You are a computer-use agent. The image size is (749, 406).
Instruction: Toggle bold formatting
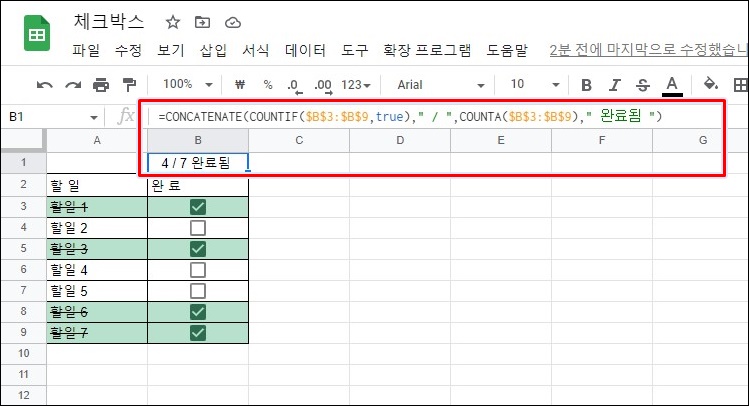586,85
